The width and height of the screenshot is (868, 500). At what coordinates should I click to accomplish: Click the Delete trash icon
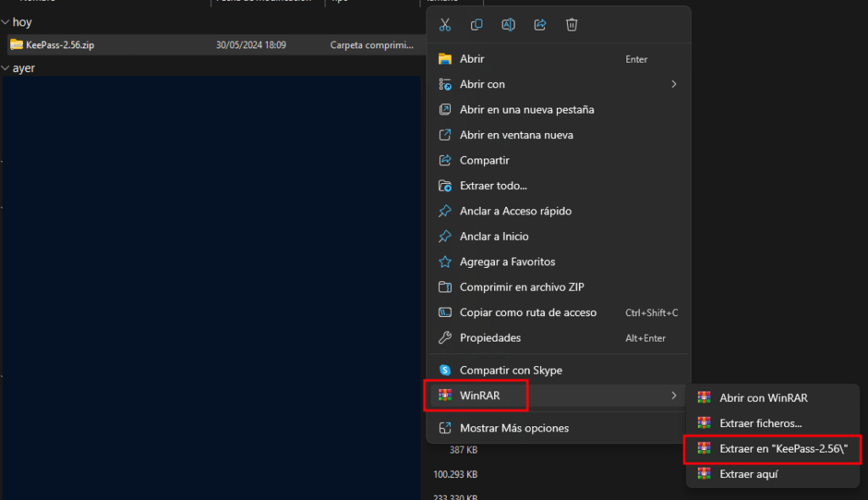[572, 25]
